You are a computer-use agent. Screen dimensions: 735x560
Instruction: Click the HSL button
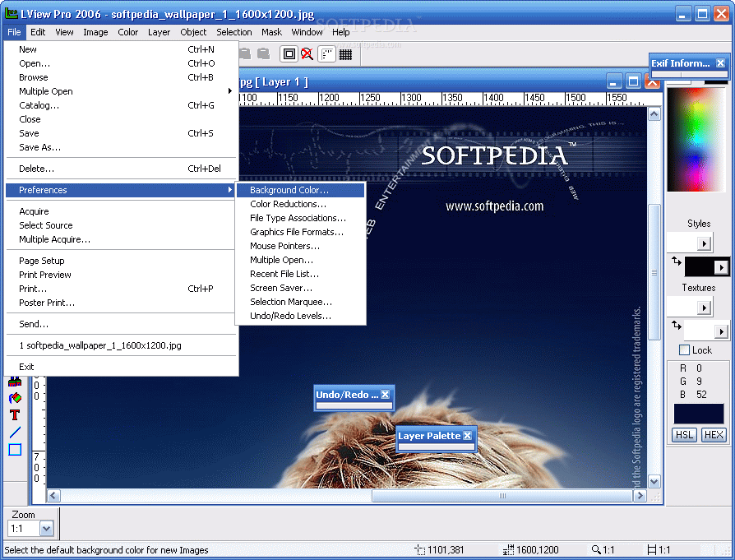(x=684, y=435)
